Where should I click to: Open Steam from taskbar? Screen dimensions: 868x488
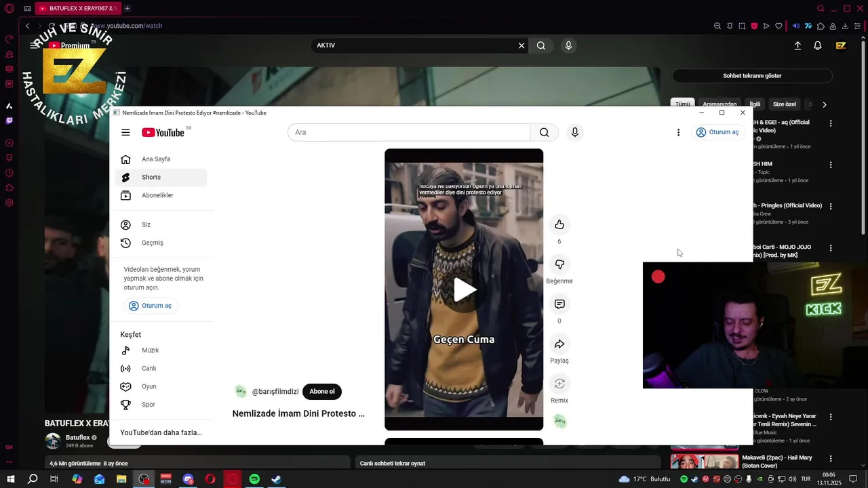[277, 479]
